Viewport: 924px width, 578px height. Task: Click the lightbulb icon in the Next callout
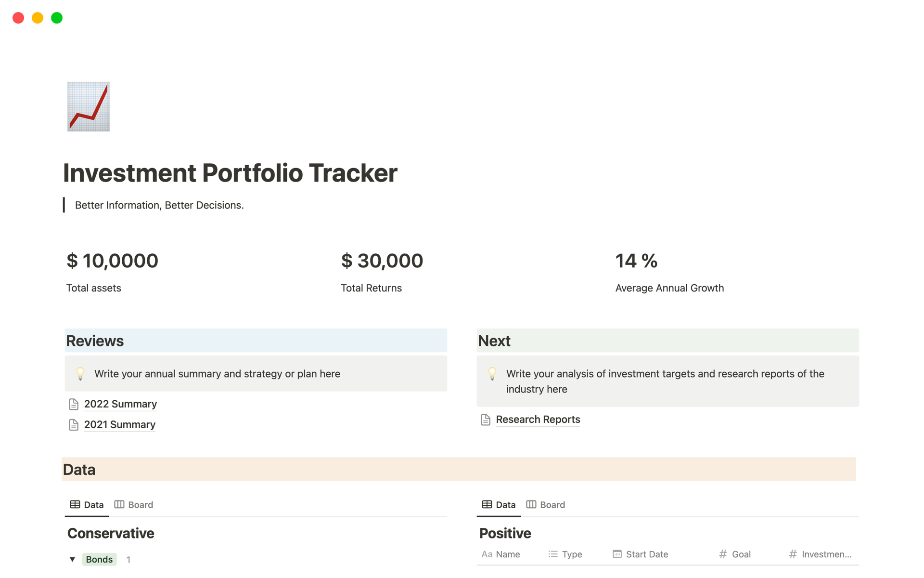(x=492, y=373)
